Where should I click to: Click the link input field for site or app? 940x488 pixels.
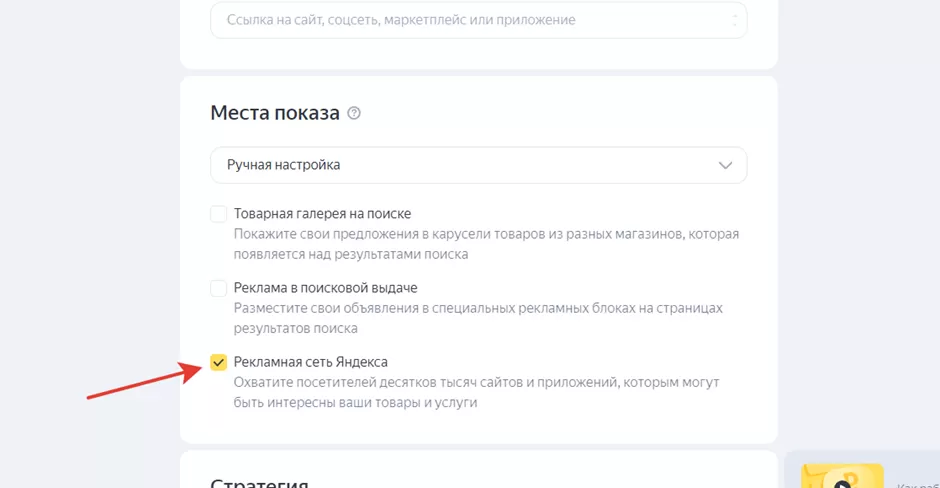[x=478, y=20]
